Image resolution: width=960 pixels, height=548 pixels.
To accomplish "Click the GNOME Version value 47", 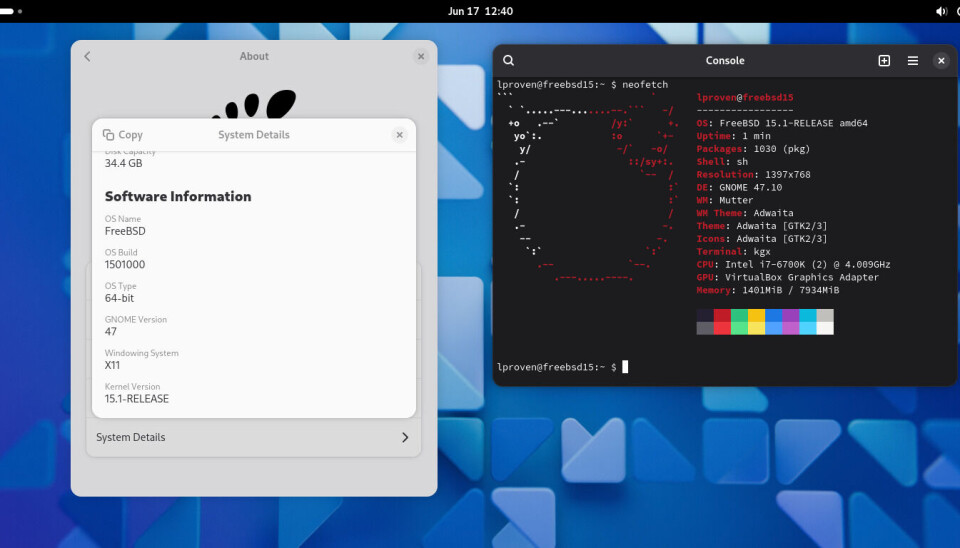I will 111,332.
